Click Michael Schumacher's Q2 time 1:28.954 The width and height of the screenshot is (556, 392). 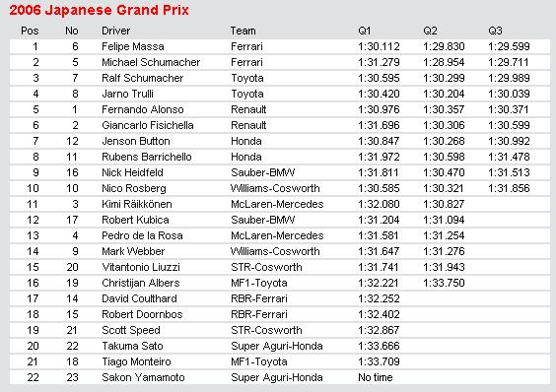point(444,62)
